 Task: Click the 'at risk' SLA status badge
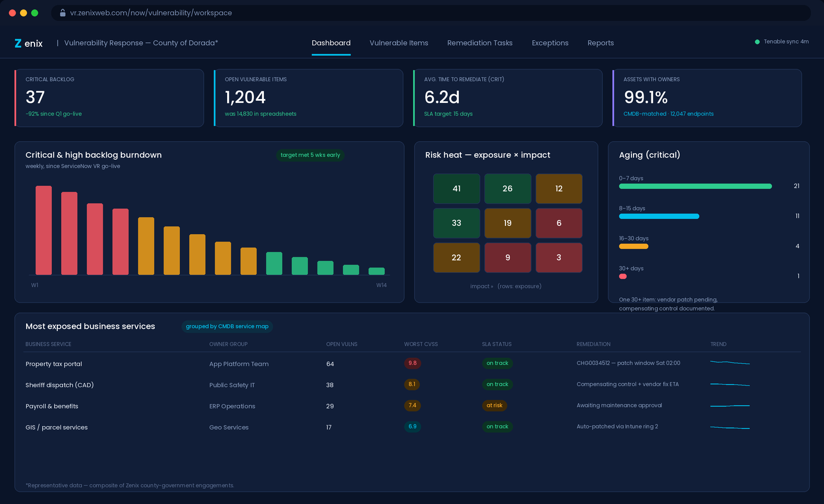(494, 406)
